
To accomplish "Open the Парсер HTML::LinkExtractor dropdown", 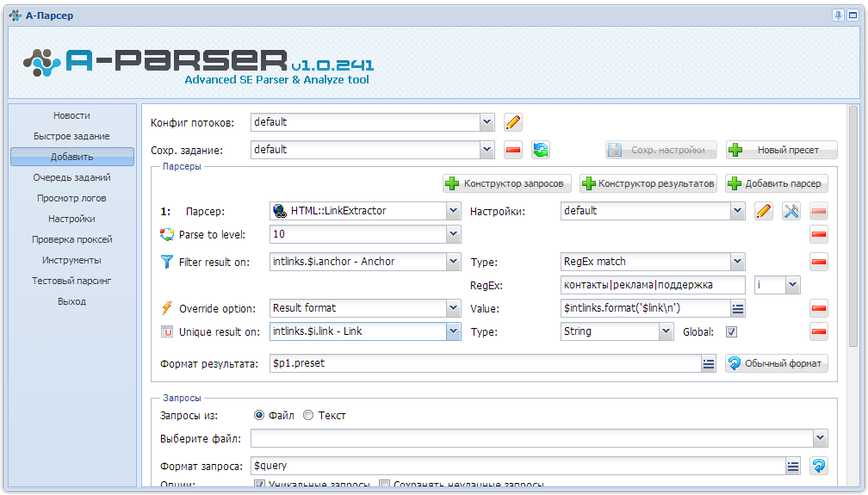I will tap(453, 211).
